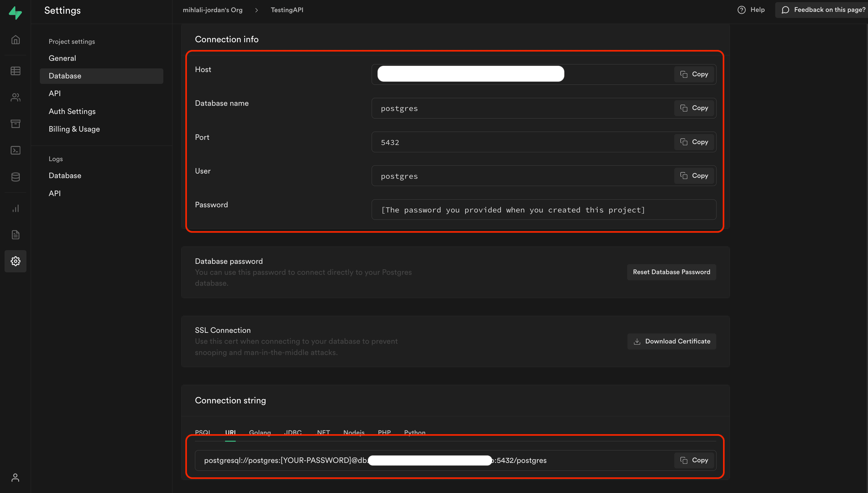Click Reset Database Password button
The height and width of the screenshot is (493, 868).
[x=672, y=272]
